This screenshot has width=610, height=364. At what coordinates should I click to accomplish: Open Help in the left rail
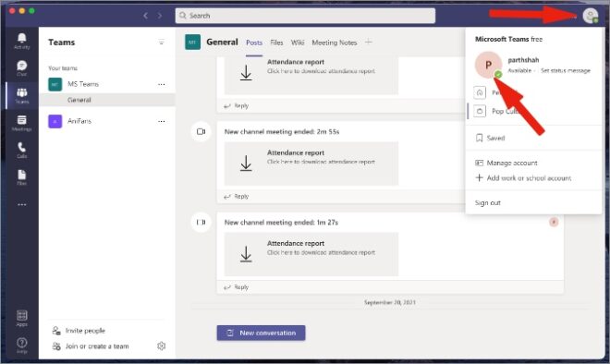[22, 345]
